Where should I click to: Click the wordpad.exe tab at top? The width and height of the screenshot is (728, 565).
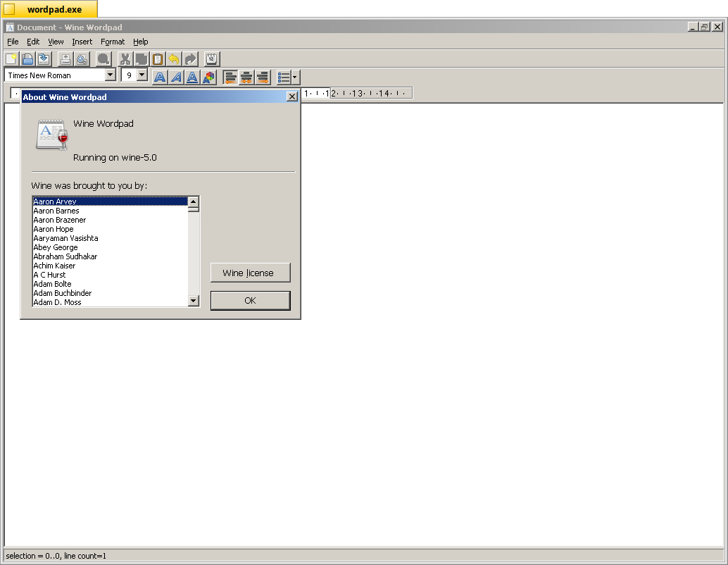pos(49,9)
